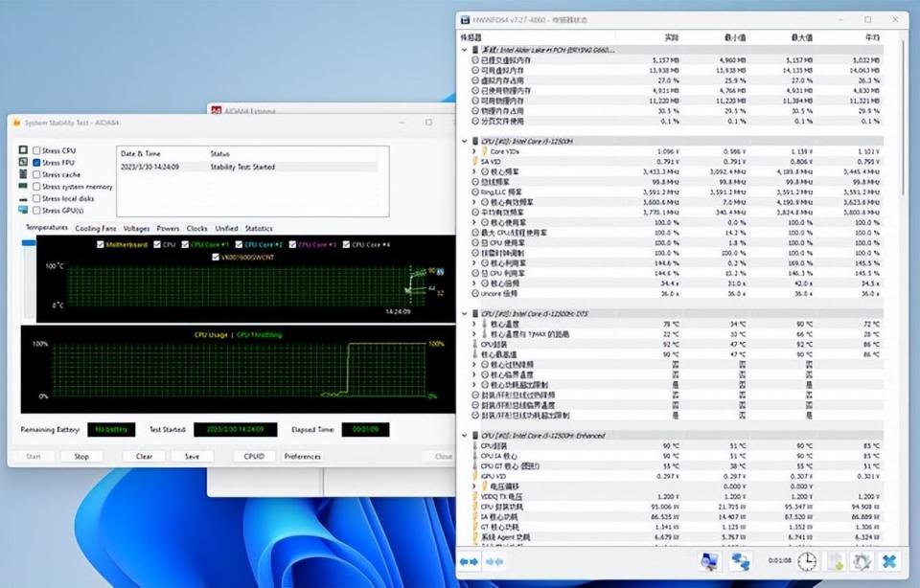Image resolution: width=920 pixels, height=588 pixels.
Task: Toggle the CPU Core #1 graph checkbox
Action: click(185, 244)
